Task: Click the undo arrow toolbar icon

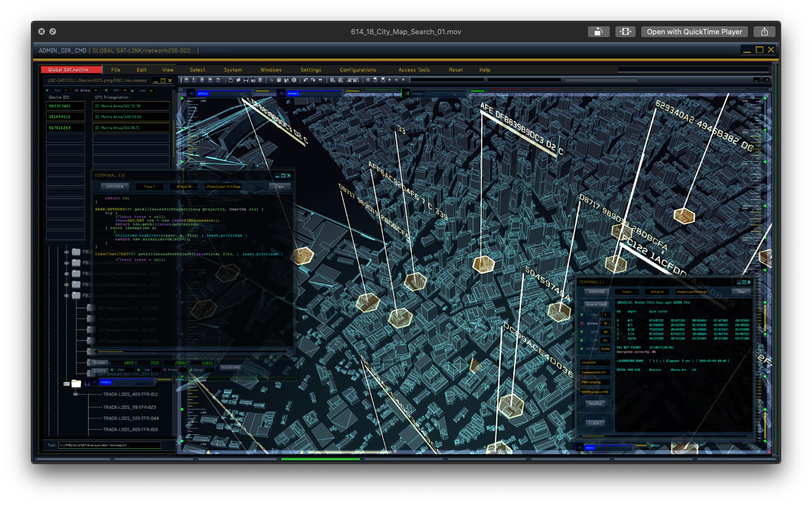Action: 305,80
